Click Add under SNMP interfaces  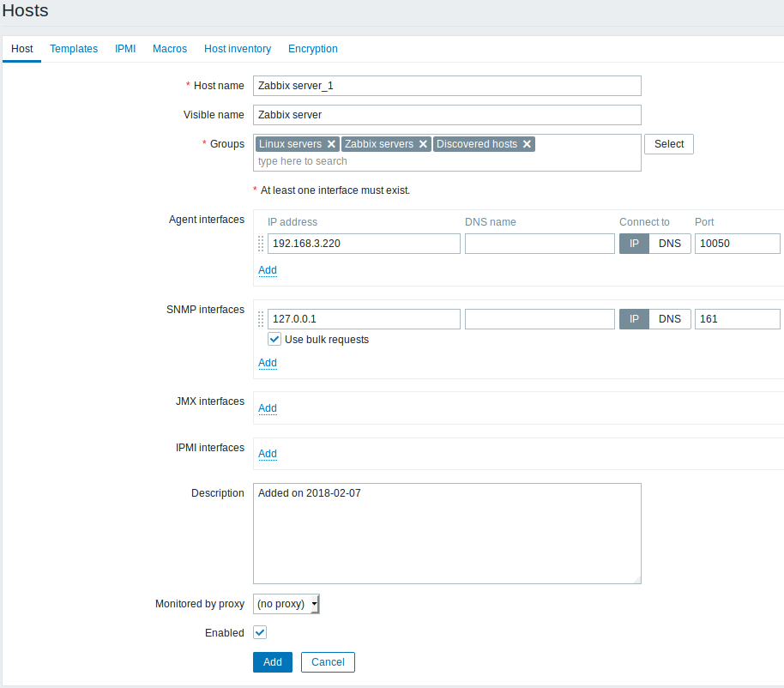[x=268, y=363]
